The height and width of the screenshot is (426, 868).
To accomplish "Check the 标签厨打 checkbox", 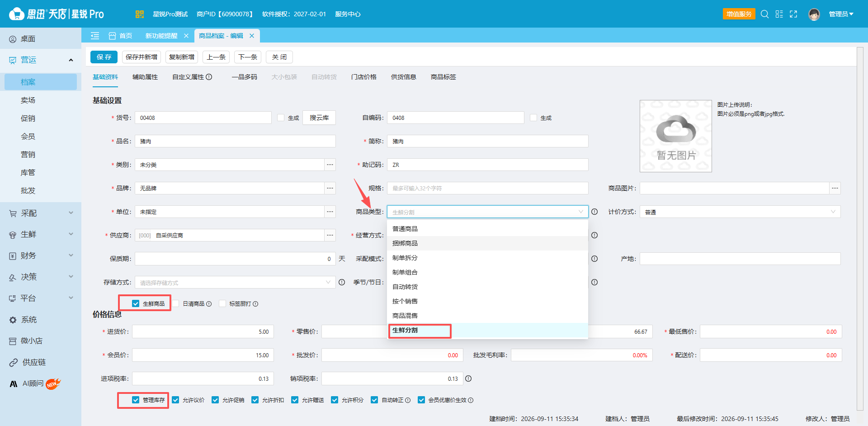I will 222,303.
